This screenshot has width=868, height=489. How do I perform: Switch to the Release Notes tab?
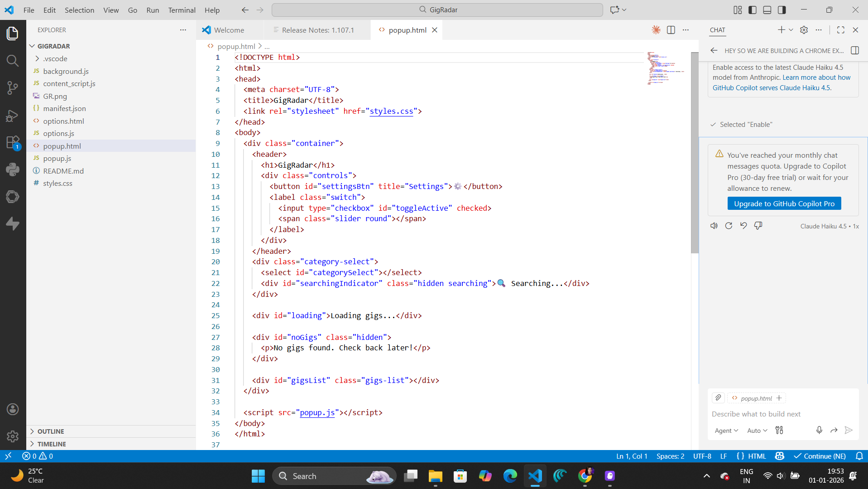tap(317, 30)
